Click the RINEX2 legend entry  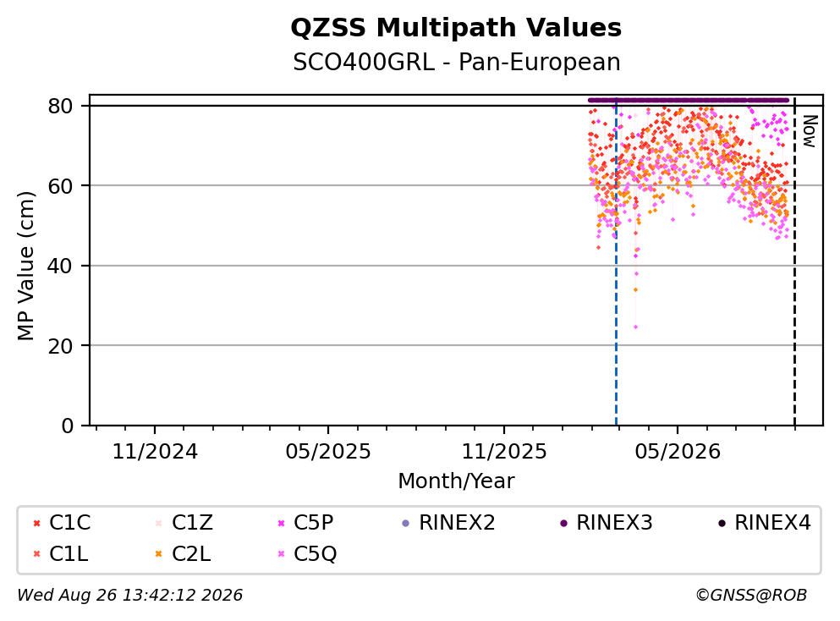(x=448, y=522)
